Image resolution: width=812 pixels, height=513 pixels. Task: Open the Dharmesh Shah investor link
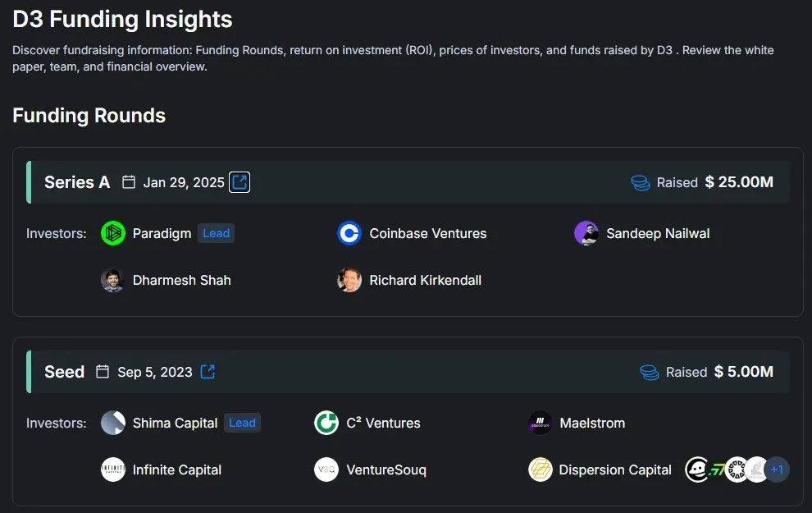tap(182, 281)
